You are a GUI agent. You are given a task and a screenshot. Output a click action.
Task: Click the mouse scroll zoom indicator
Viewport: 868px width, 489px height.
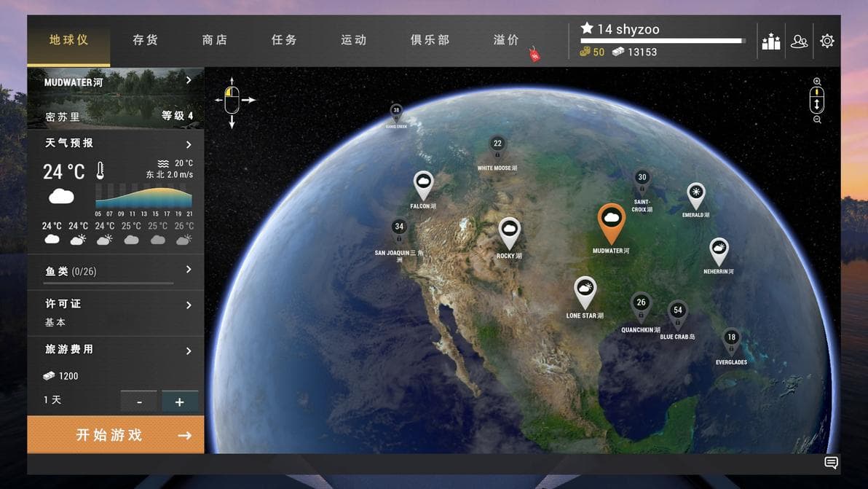[817, 101]
